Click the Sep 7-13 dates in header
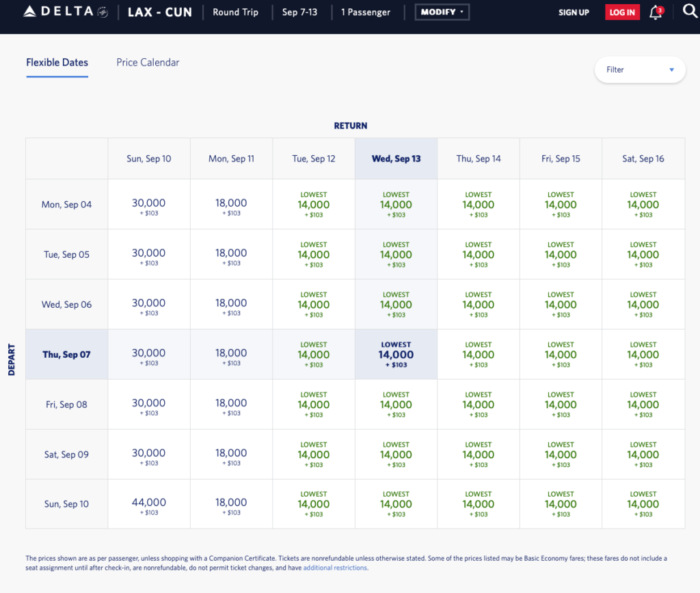 [299, 12]
